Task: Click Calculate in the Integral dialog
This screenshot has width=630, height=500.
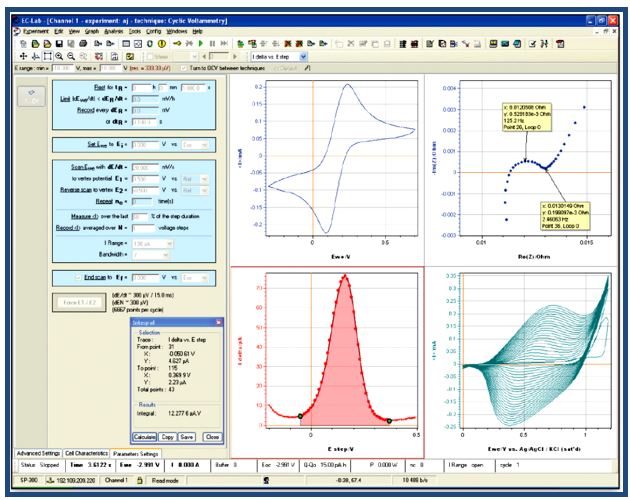Action: tap(145, 437)
